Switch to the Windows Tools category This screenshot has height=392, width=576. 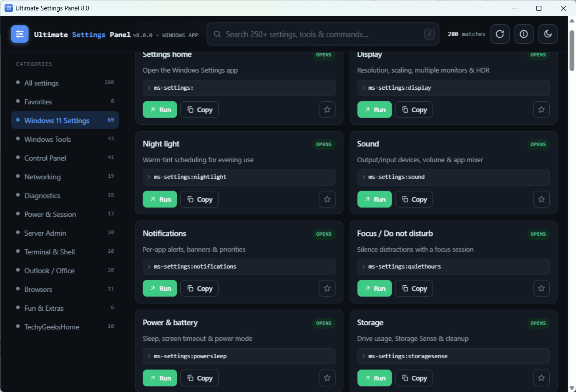coord(65,139)
